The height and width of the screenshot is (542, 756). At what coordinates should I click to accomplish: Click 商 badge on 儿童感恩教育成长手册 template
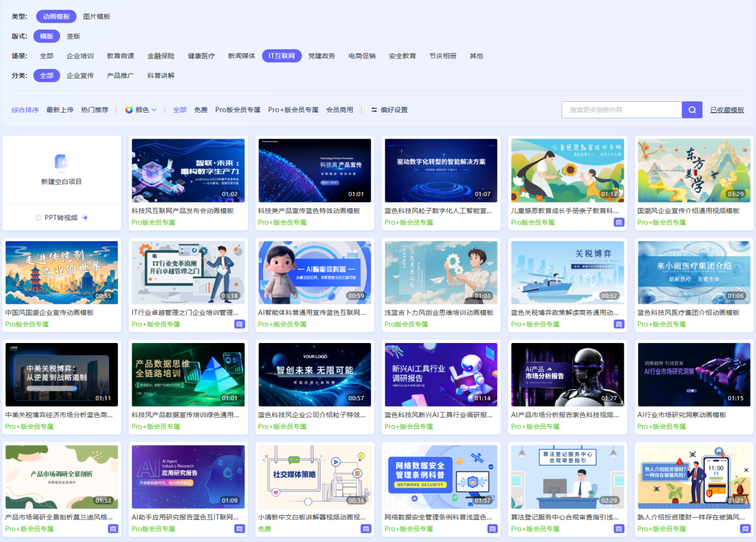619,222
